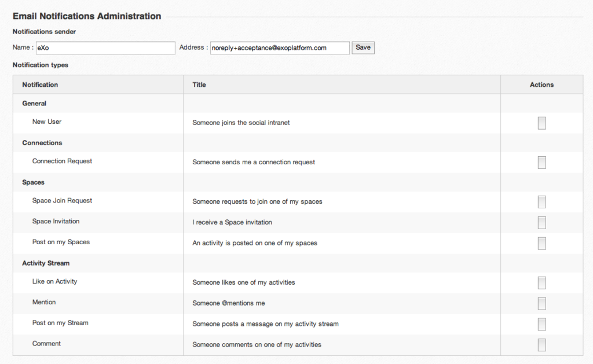Toggle Post on my Spaces checkbox
This screenshot has height=364, width=593.
(541, 243)
